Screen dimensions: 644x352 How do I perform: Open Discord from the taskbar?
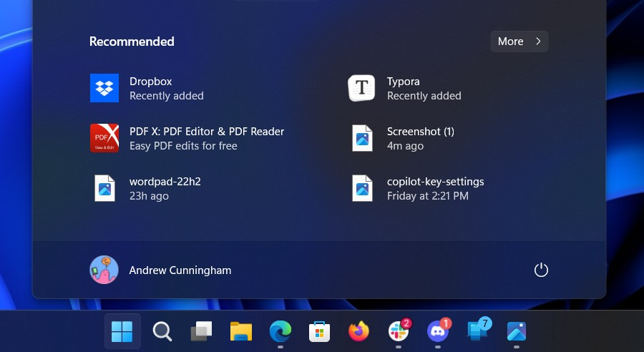tap(438, 331)
